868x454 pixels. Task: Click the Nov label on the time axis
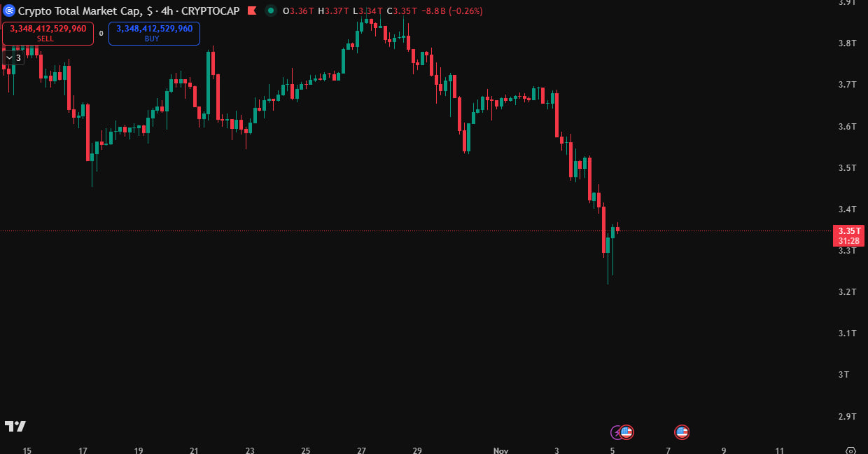500,450
